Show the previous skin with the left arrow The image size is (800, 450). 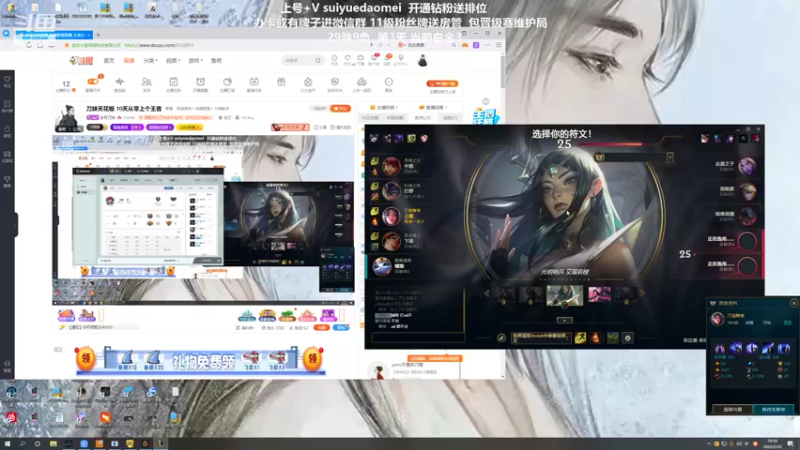click(487, 293)
